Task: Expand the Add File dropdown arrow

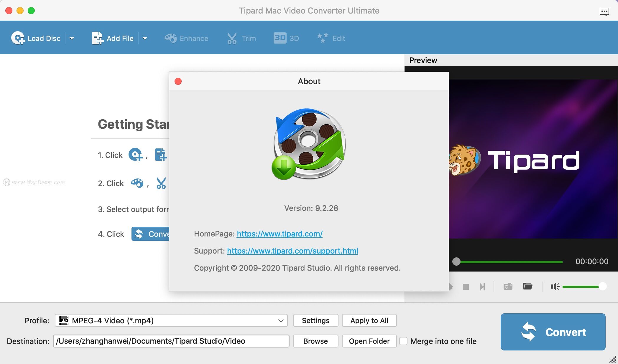Action: click(145, 38)
